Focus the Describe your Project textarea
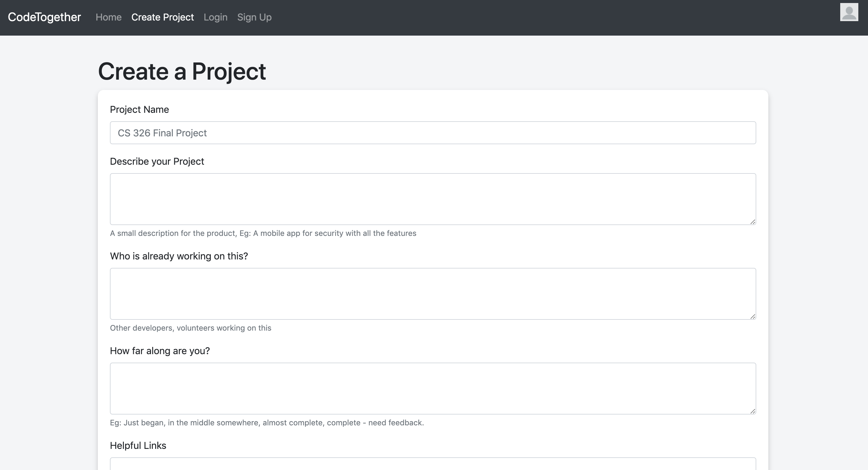Image resolution: width=868 pixels, height=470 pixels. (433, 198)
